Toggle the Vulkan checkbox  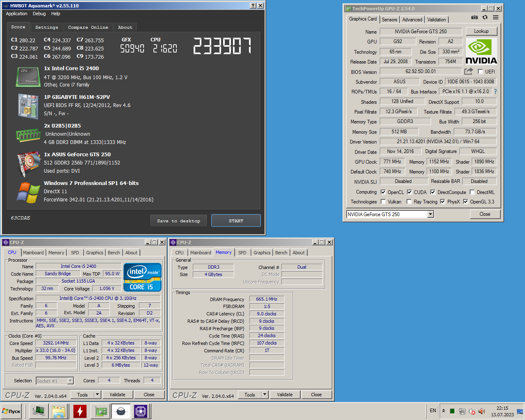click(x=383, y=201)
